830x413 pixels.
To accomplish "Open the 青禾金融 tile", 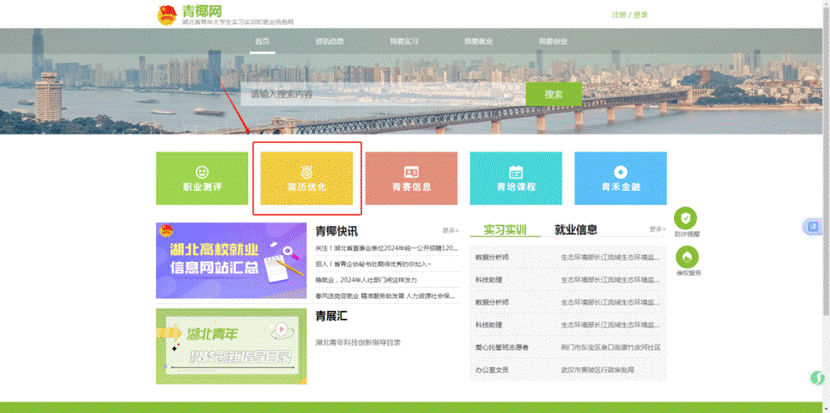I will 620,178.
